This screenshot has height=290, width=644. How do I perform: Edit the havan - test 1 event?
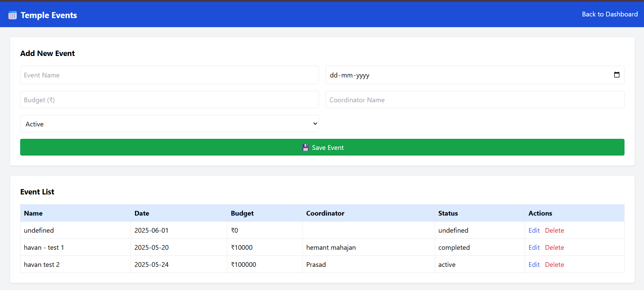tap(534, 247)
